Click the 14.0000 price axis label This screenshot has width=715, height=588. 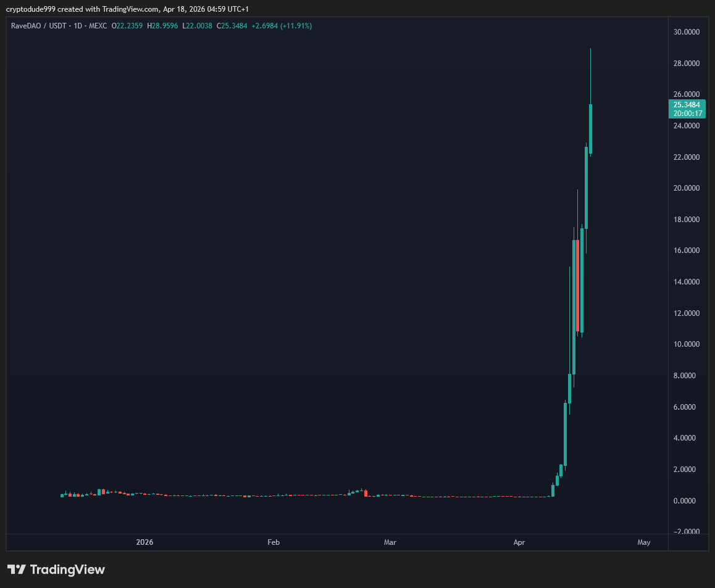(686, 282)
